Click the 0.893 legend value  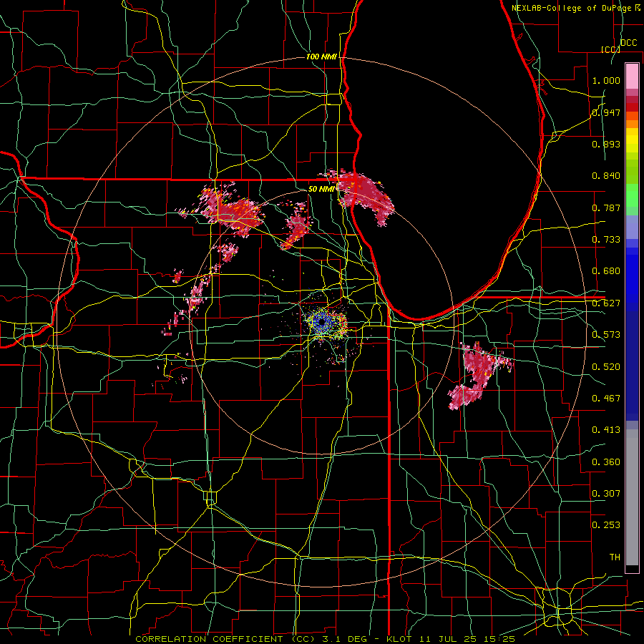606,144
